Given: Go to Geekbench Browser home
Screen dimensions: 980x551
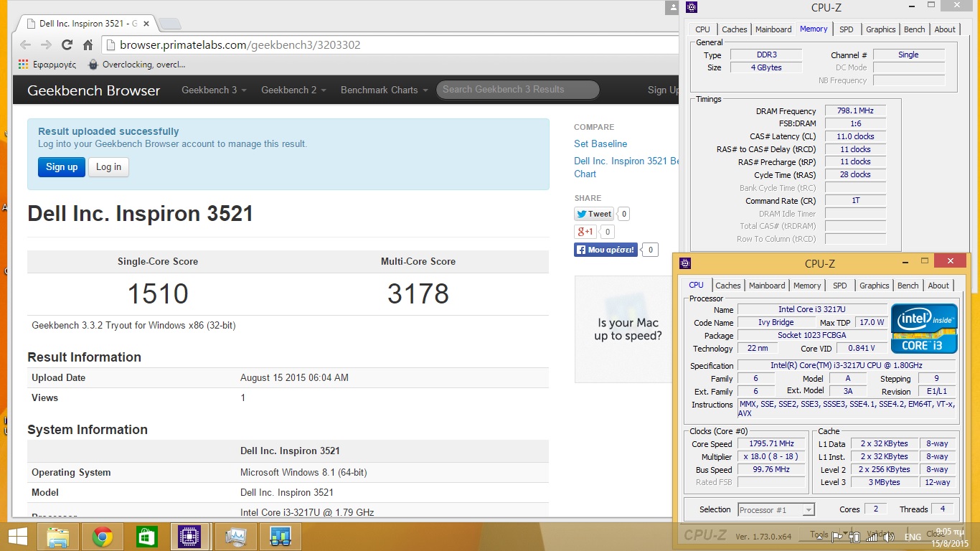Looking at the screenshot, I should click(93, 90).
